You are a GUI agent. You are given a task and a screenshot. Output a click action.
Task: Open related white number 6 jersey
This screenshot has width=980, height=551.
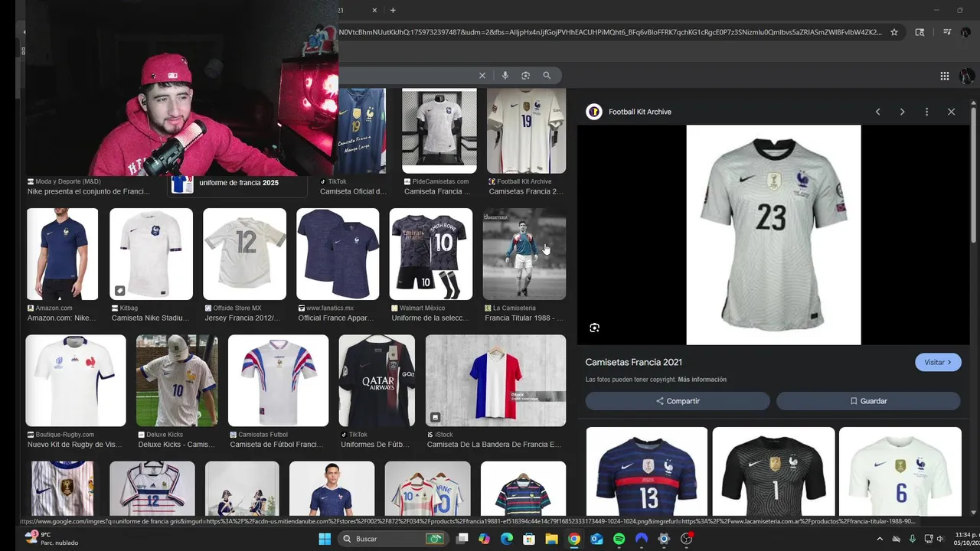click(x=900, y=472)
